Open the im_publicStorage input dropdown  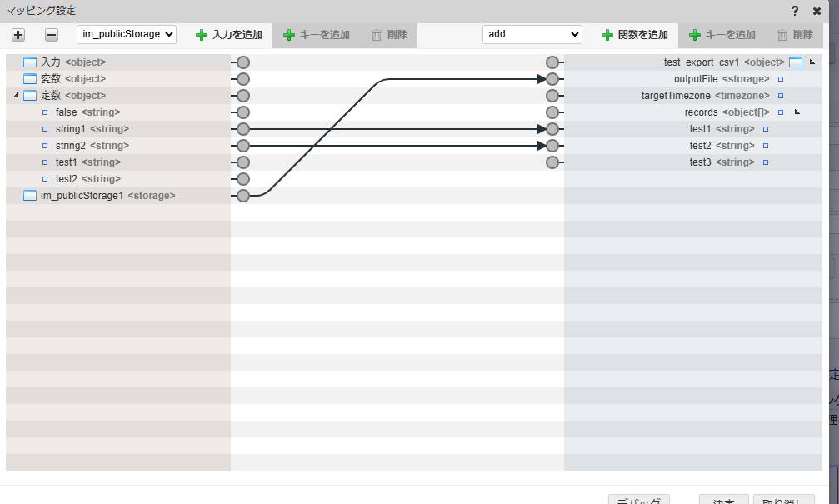click(x=127, y=34)
